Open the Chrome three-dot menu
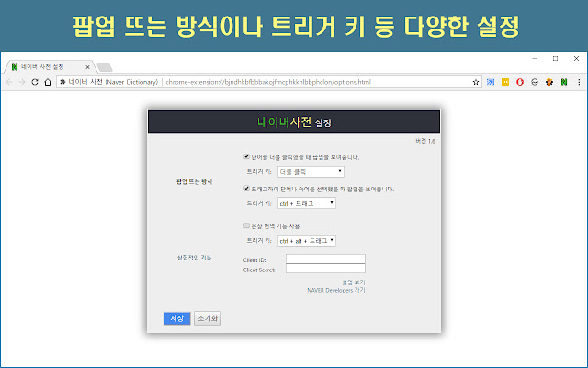This screenshot has width=588, height=368. coord(579,82)
